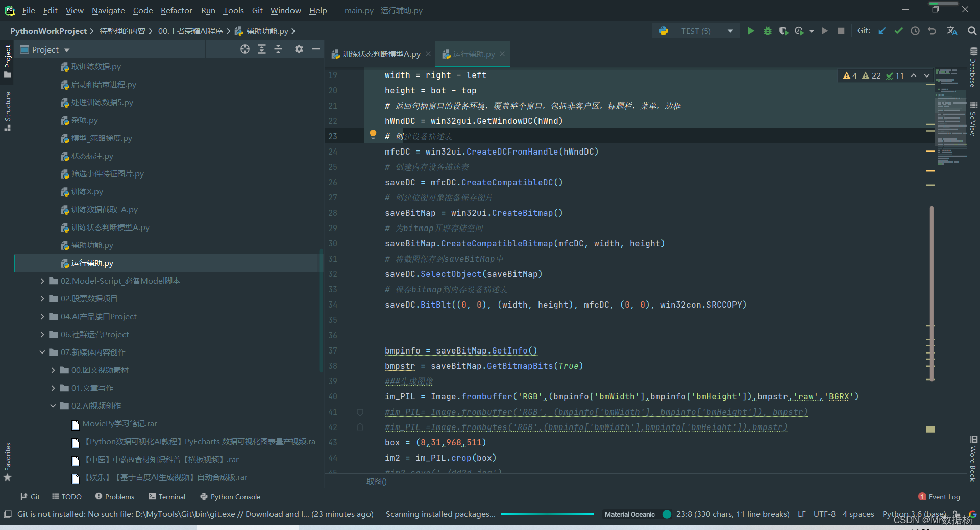Show intention actions lightbulb on line 23
The image size is (980, 530).
point(373,134)
